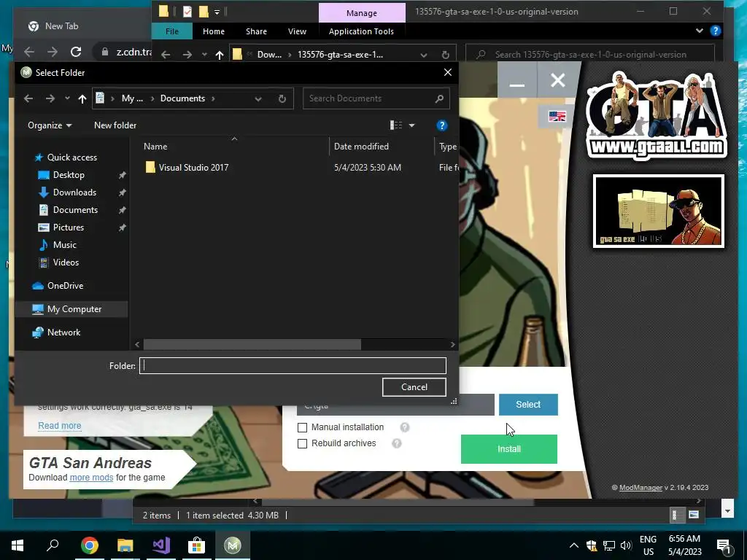Click the Folder name input field
The width and height of the screenshot is (747, 560).
pyautogui.click(x=293, y=366)
